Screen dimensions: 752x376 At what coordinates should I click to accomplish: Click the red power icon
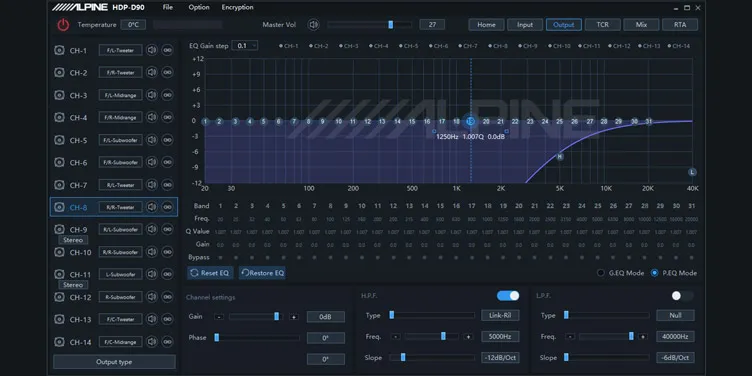point(63,25)
